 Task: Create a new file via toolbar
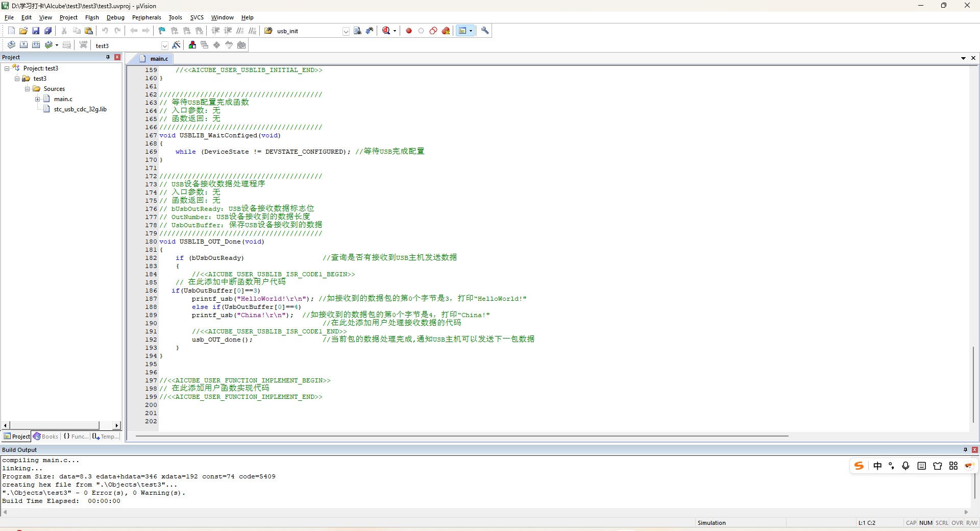pos(11,31)
